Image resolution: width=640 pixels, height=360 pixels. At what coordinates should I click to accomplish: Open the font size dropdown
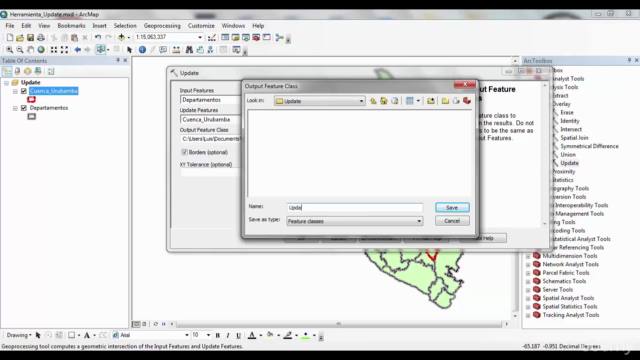(208, 335)
